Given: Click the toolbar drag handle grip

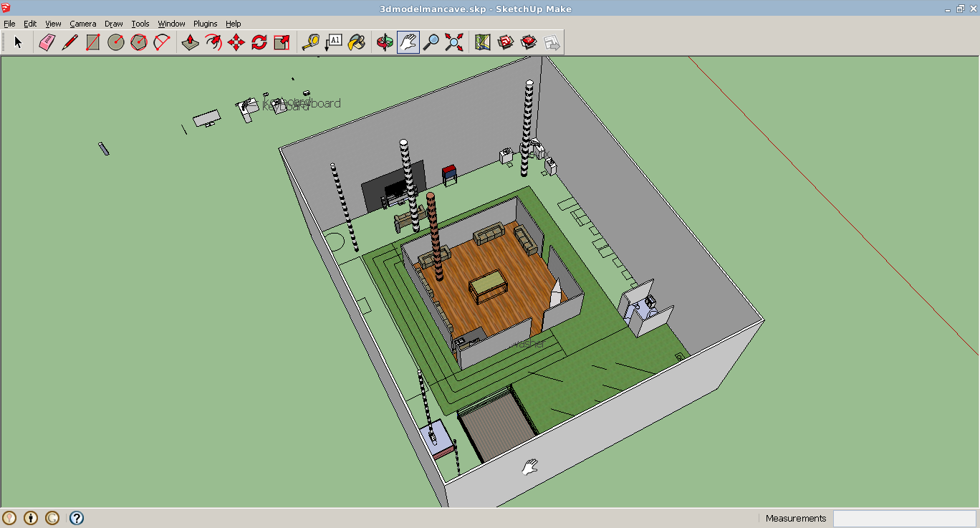Looking at the screenshot, I should [4, 42].
